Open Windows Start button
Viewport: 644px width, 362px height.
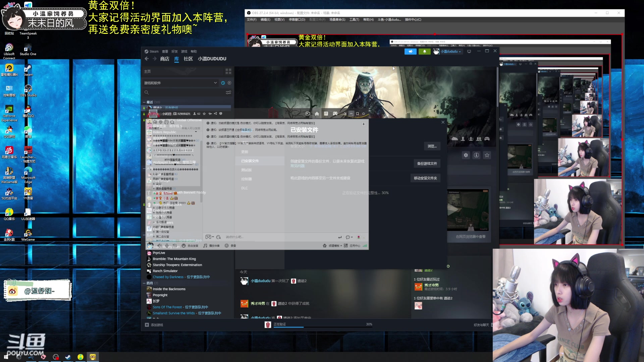point(6,357)
